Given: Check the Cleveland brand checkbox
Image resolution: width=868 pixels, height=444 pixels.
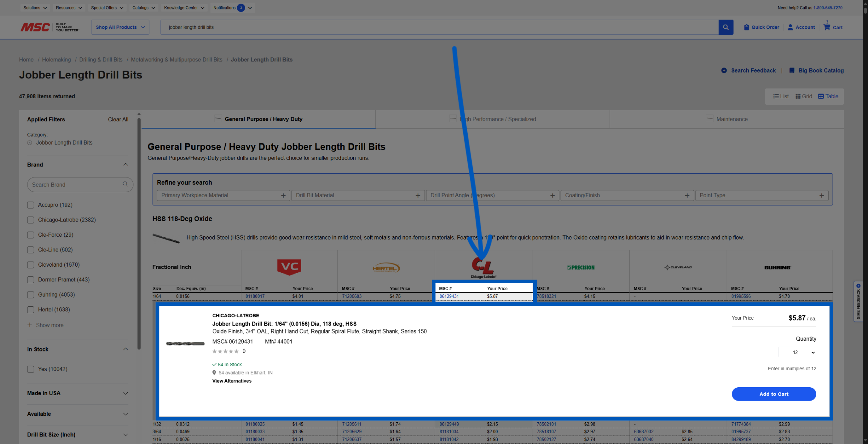Looking at the screenshot, I should 31,265.
